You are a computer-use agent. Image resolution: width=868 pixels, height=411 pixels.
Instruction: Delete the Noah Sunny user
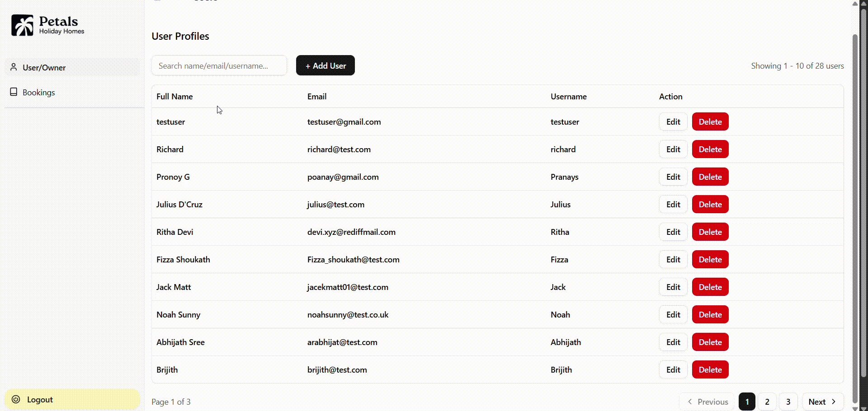point(710,315)
